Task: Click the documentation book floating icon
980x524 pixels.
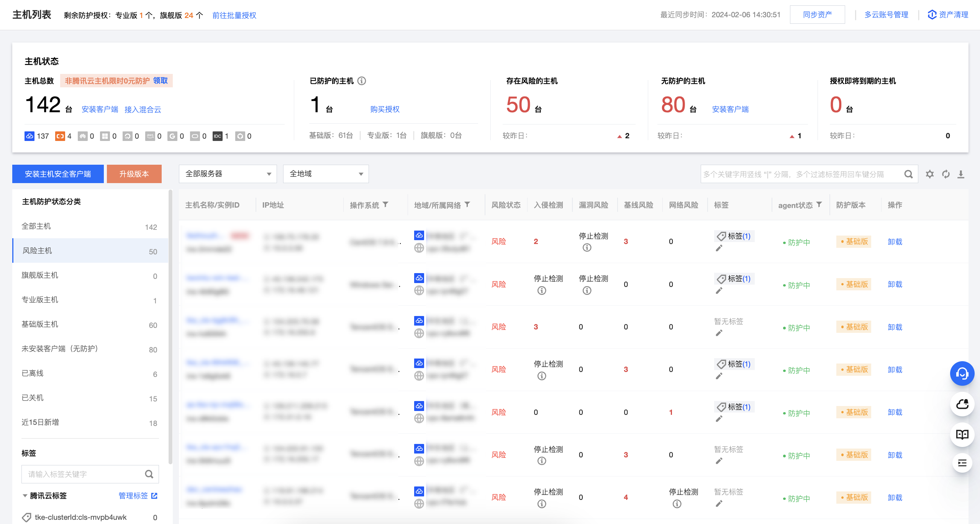Action: click(962, 434)
